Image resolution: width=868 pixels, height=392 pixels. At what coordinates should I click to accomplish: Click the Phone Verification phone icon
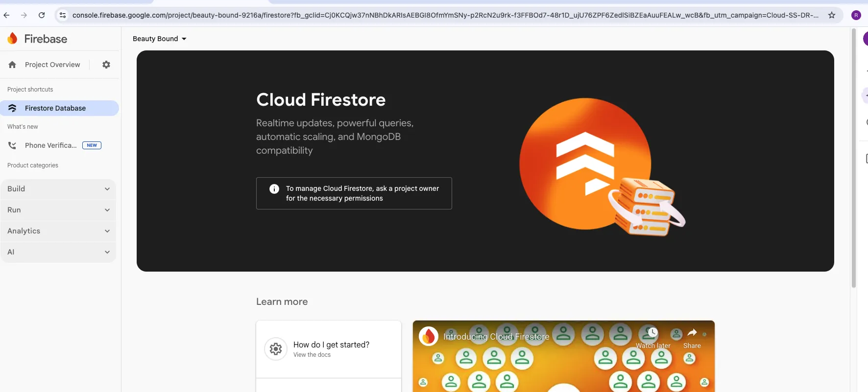tap(12, 145)
